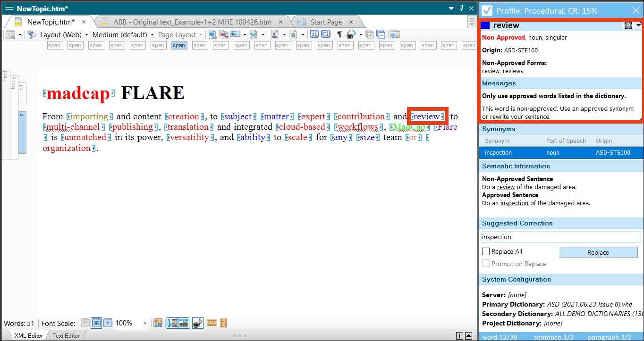Close the Profile panel
The height and width of the screenshot is (341, 644).
coord(636,10)
